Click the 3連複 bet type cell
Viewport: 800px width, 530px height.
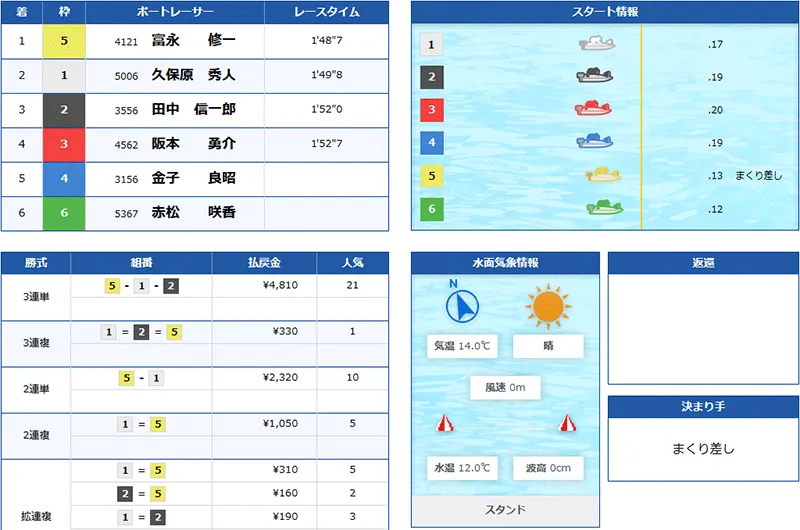coord(36,343)
